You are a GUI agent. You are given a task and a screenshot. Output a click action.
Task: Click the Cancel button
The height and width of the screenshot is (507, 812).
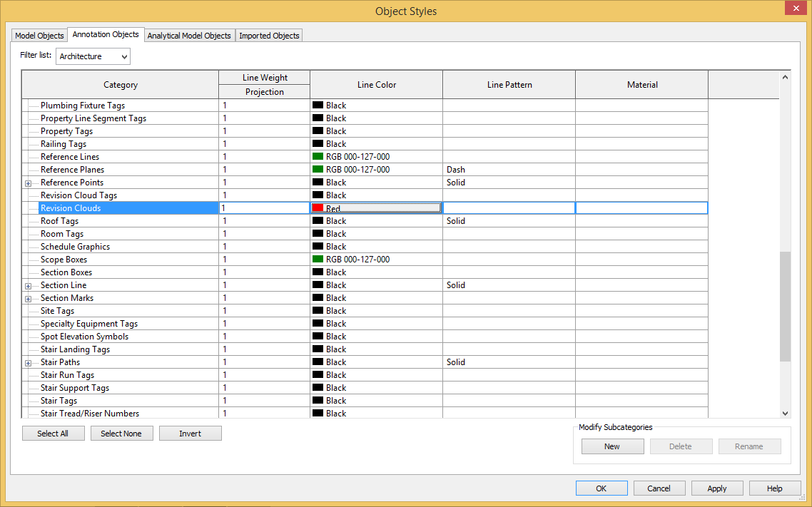(659, 488)
